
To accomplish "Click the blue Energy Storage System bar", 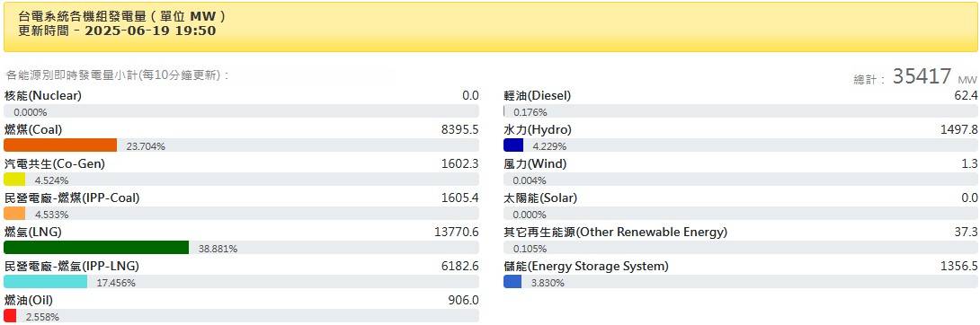I will (x=512, y=282).
